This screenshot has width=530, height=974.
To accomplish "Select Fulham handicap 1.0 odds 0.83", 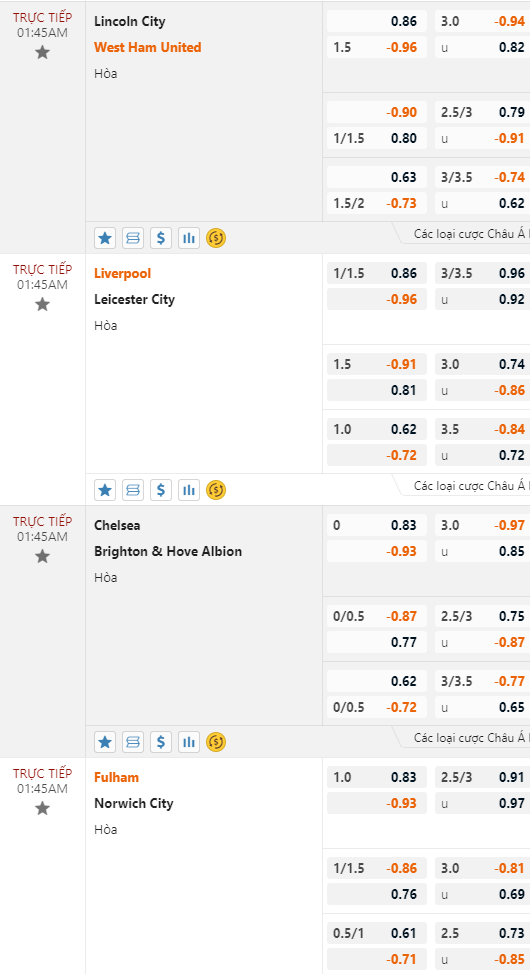I will (x=377, y=777).
